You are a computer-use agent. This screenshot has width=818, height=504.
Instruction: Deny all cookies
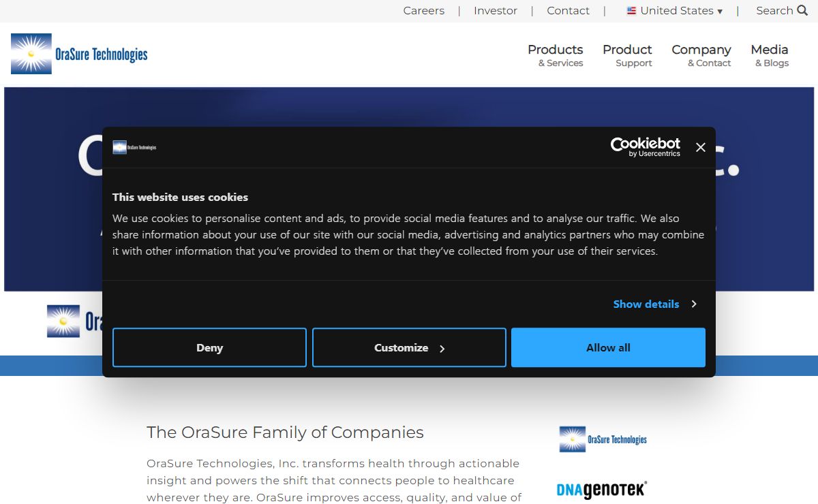click(209, 347)
